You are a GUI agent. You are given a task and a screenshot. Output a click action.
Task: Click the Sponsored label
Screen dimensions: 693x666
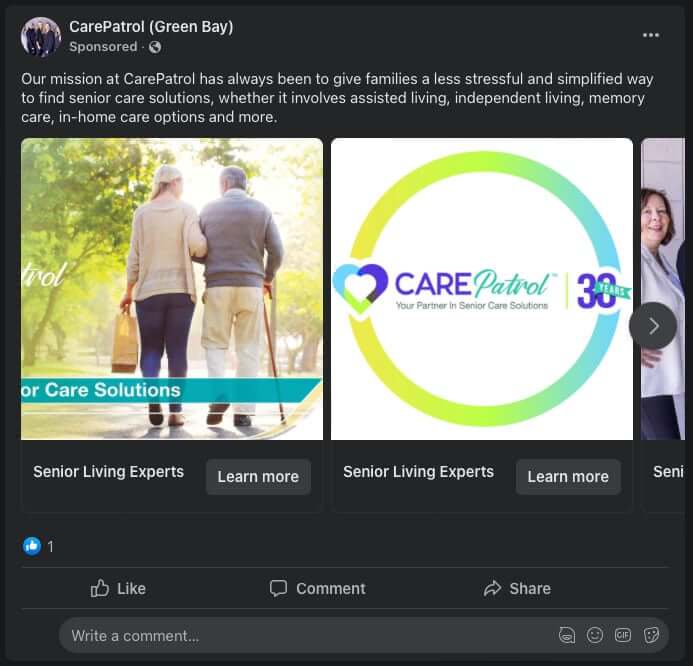coord(103,47)
